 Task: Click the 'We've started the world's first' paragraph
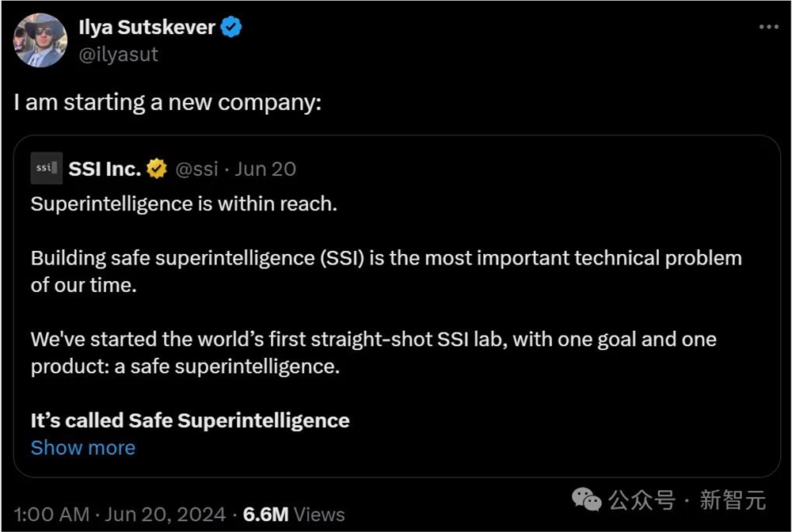(373, 340)
